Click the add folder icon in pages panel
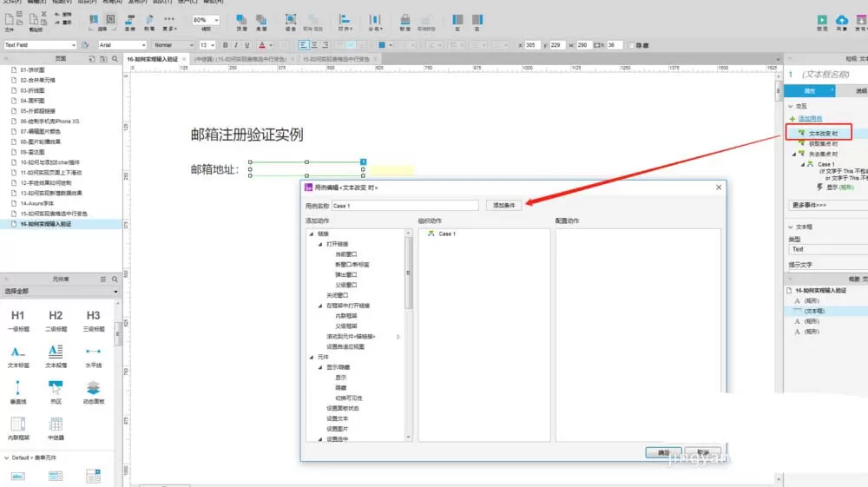Image resolution: width=868 pixels, height=487 pixels. [103, 59]
